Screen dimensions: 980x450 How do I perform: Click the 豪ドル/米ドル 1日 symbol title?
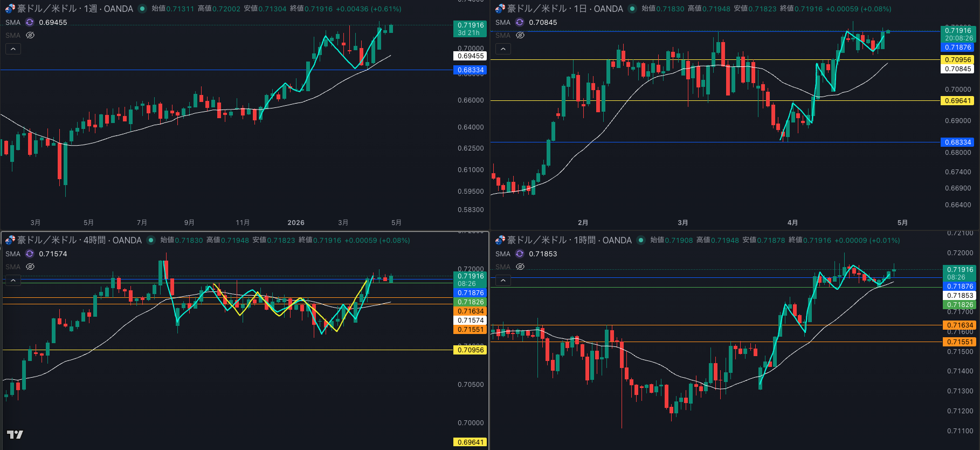[x=565, y=9]
